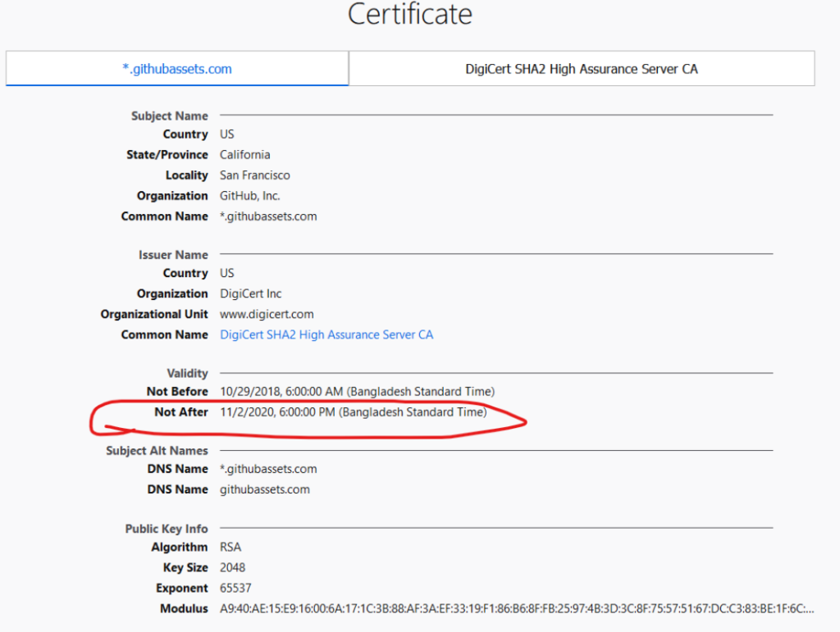Select the Subject Name section header
840x632 pixels.
tap(169, 116)
